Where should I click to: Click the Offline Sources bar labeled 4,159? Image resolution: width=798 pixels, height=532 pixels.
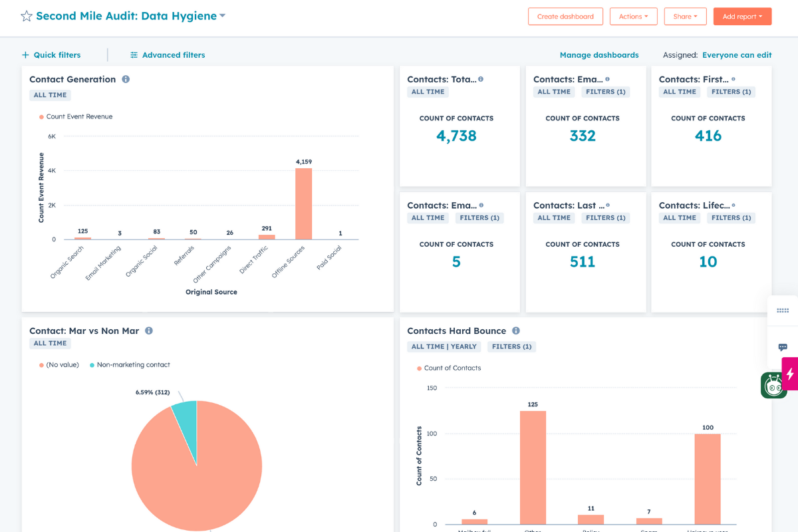pos(303,203)
